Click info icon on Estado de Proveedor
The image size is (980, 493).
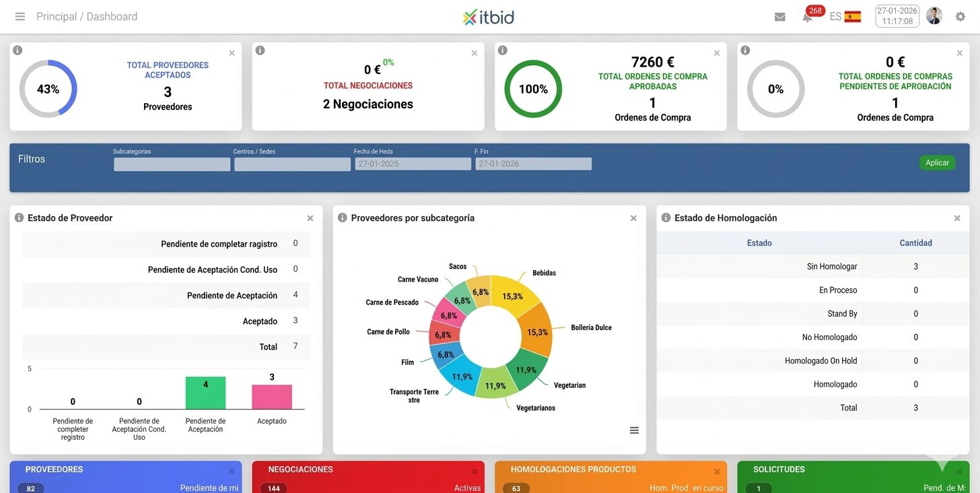pyautogui.click(x=19, y=218)
